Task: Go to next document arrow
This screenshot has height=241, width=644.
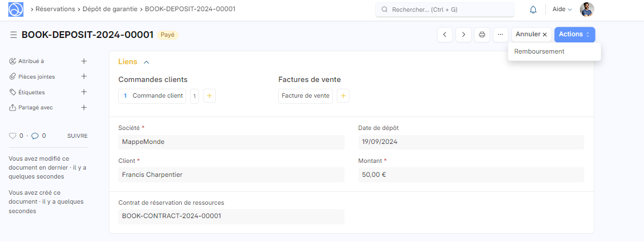Action: 463,35
